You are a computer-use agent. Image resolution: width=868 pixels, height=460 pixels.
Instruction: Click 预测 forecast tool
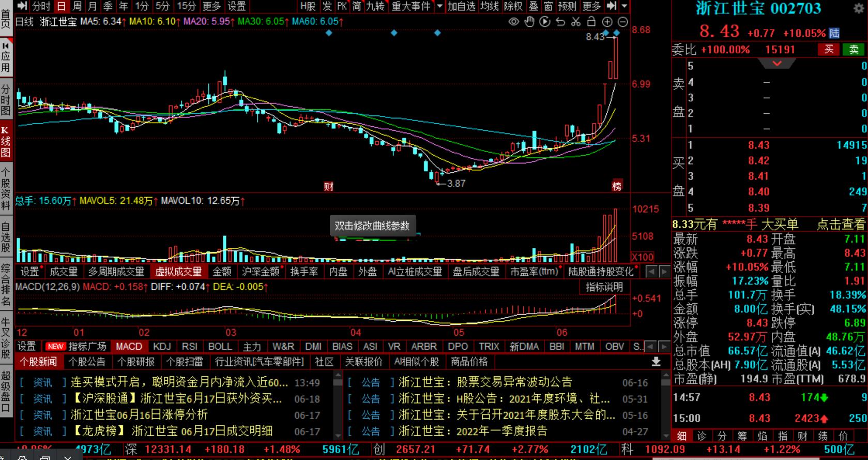click(x=567, y=6)
